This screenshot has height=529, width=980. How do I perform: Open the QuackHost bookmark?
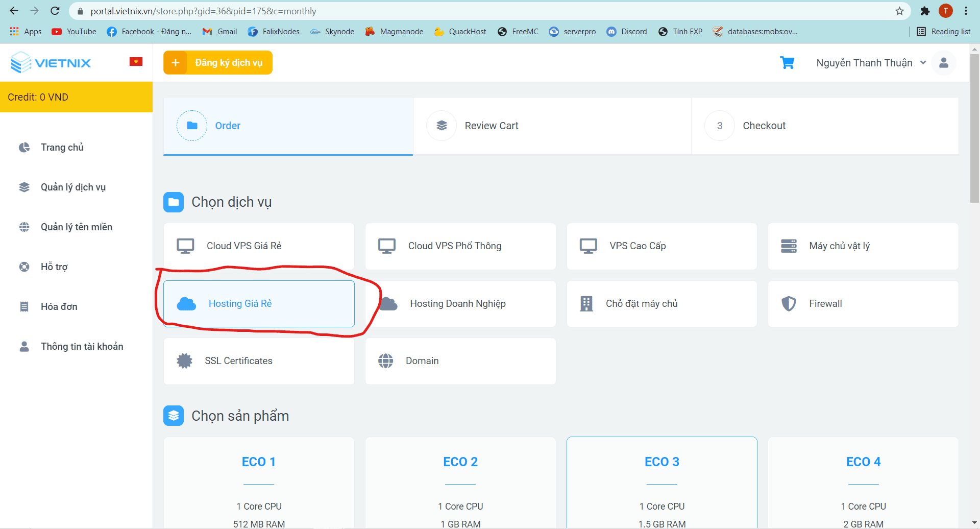coord(460,32)
